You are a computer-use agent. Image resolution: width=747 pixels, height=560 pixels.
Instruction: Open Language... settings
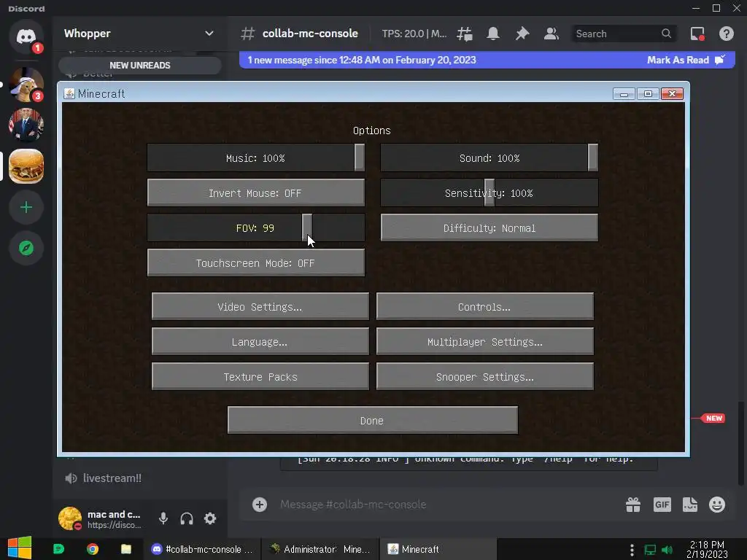click(260, 342)
